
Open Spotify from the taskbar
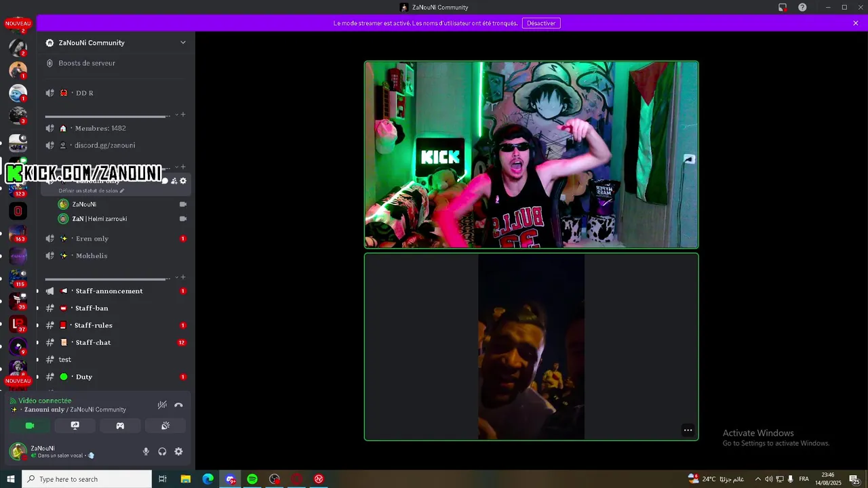[252, 479]
